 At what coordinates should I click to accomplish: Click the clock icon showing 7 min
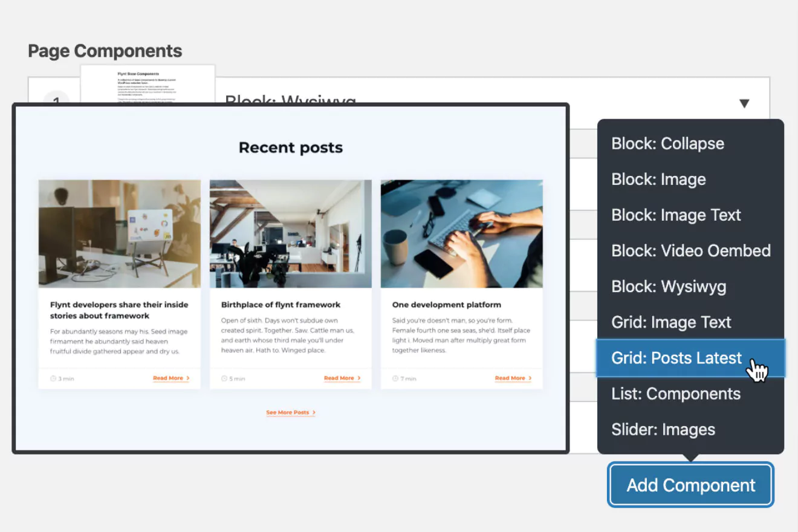click(395, 379)
